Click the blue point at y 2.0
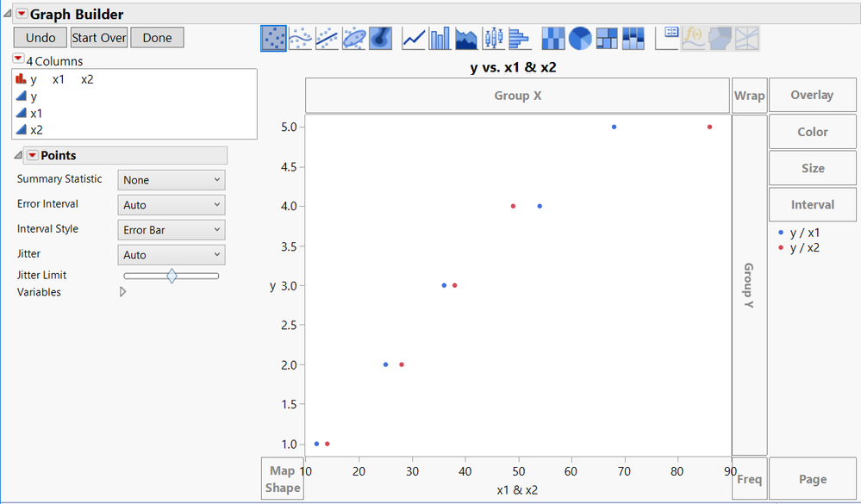The height and width of the screenshot is (504, 861). point(385,364)
